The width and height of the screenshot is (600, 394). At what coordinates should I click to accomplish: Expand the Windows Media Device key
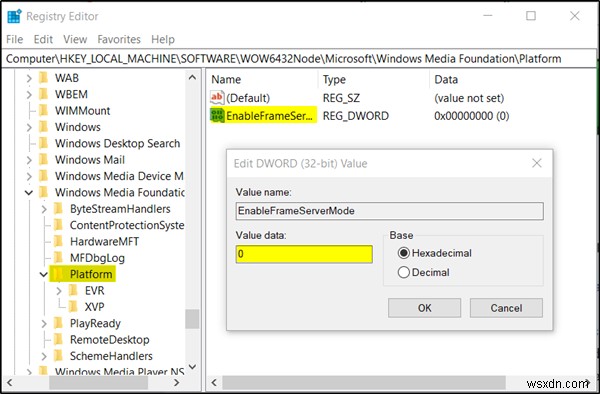click(x=29, y=176)
